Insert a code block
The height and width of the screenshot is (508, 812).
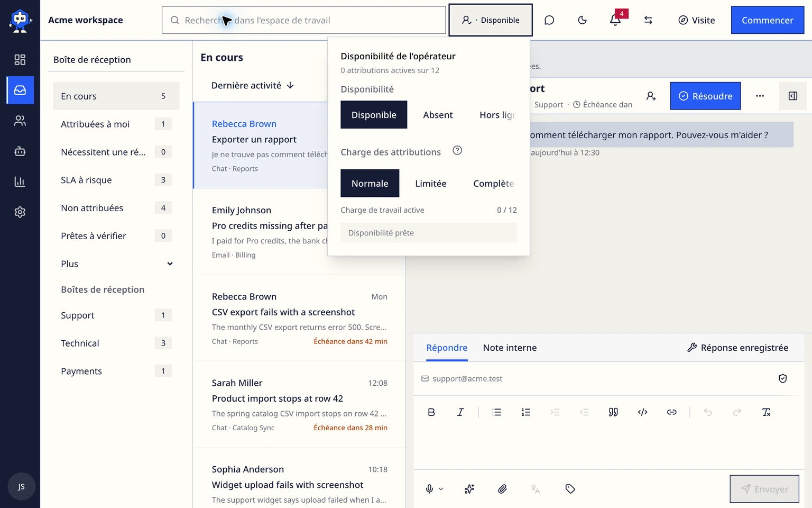643,412
